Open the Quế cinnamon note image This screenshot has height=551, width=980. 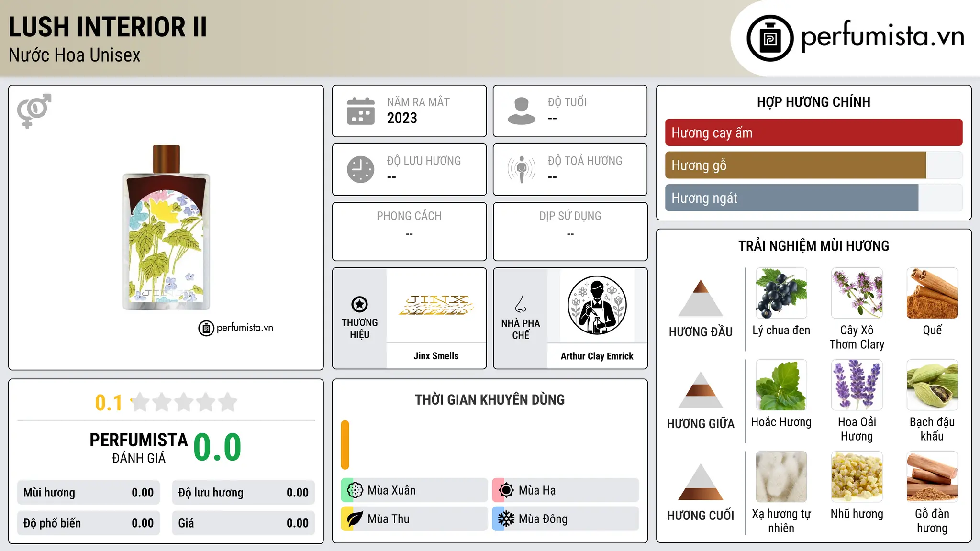pos(932,293)
